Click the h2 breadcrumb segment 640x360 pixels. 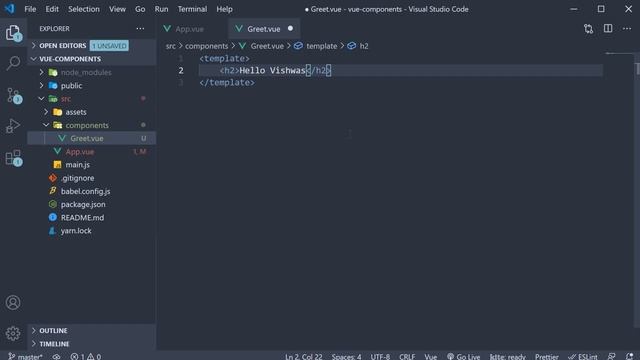tap(359, 46)
